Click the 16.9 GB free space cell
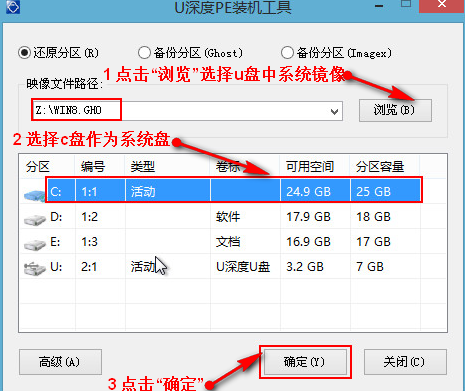 tap(308, 242)
